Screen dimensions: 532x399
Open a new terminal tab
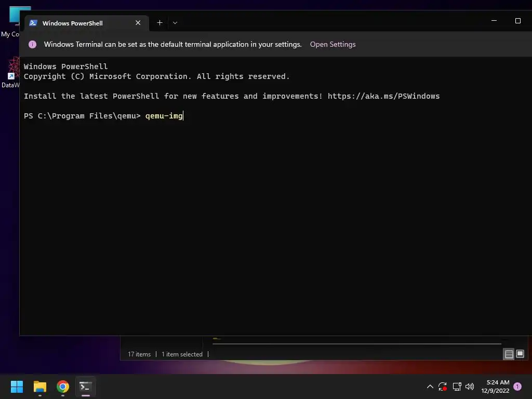tap(159, 23)
